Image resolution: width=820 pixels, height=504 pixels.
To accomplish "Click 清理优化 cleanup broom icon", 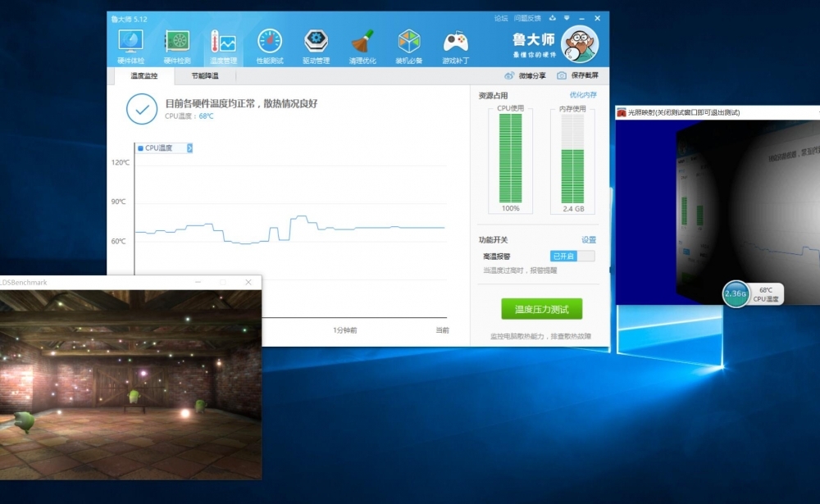I will pos(362,46).
